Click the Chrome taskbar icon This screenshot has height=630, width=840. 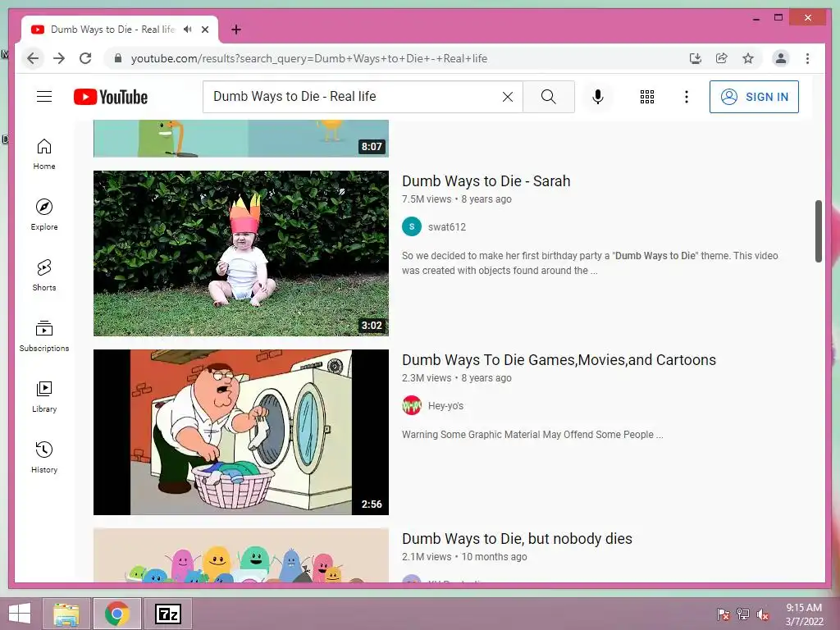tap(117, 614)
